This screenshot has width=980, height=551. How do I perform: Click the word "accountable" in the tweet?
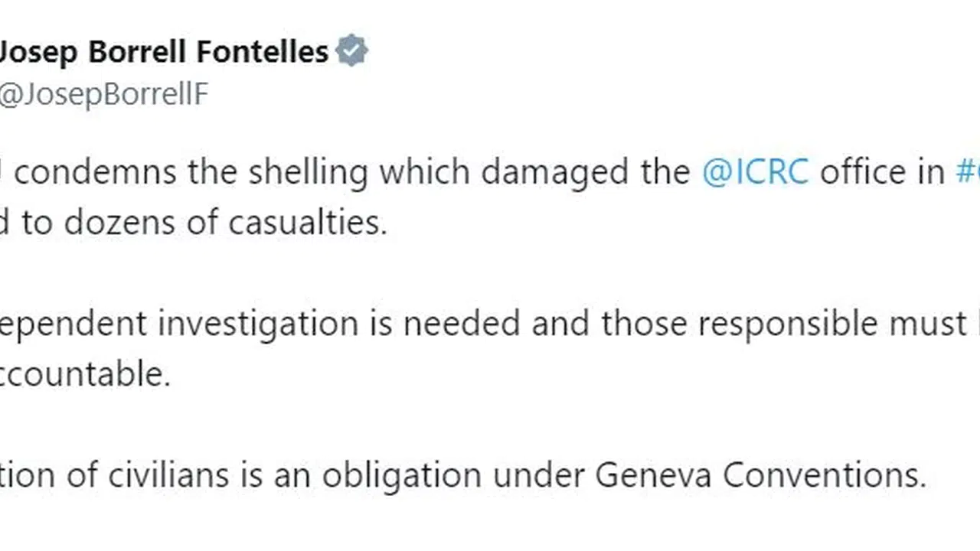point(84,374)
